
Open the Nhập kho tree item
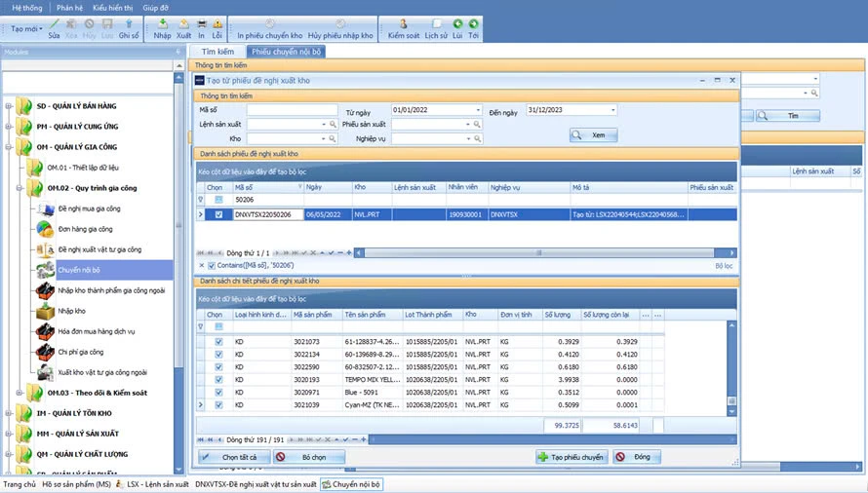click(x=71, y=311)
